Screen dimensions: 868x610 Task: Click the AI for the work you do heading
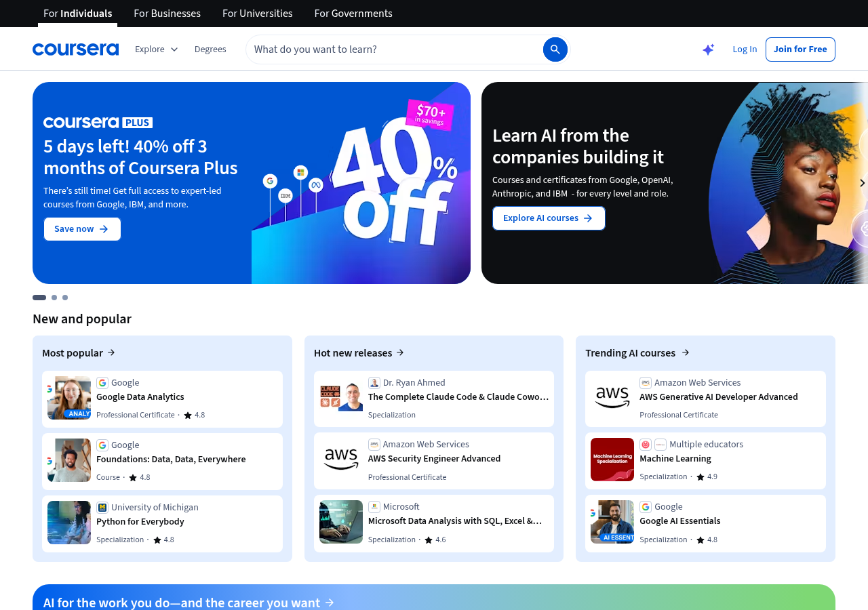tap(182, 603)
